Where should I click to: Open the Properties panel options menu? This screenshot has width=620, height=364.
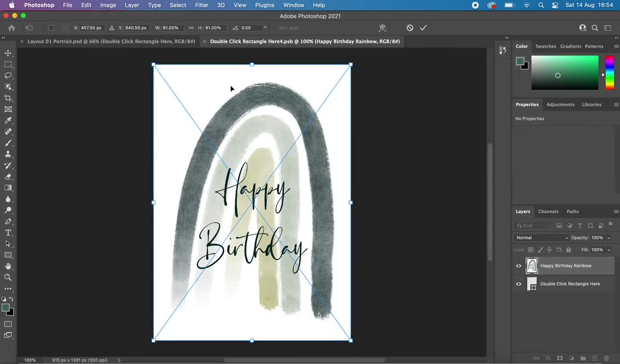click(616, 105)
